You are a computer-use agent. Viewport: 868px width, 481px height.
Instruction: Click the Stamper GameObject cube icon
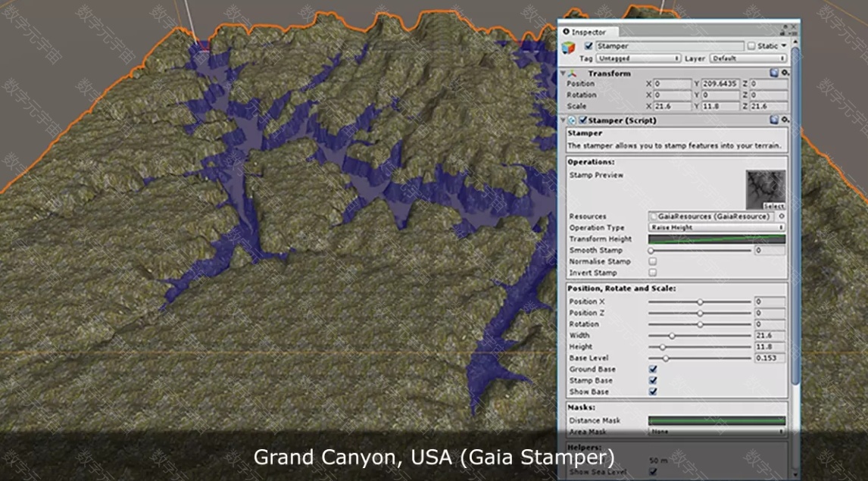[569, 48]
